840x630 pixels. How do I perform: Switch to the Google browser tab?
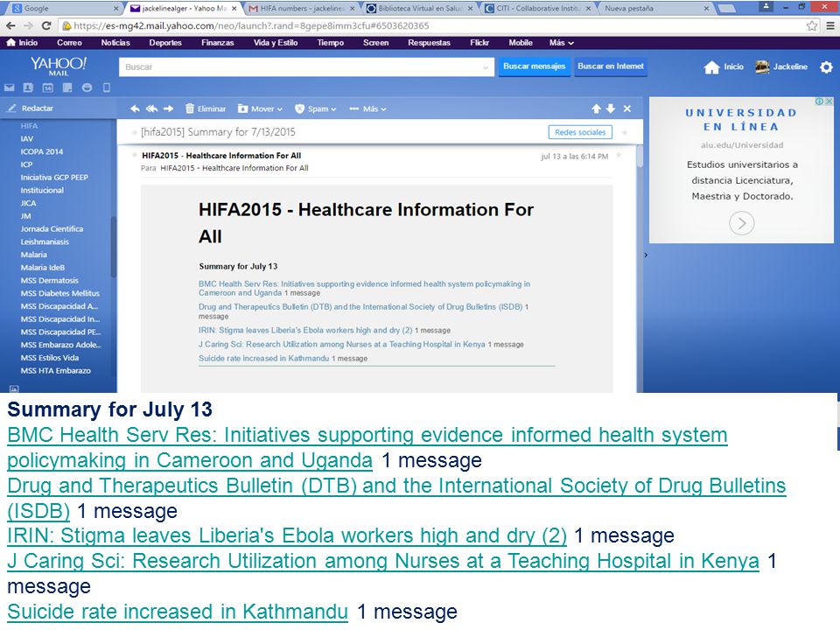pyautogui.click(x=64, y=8)
